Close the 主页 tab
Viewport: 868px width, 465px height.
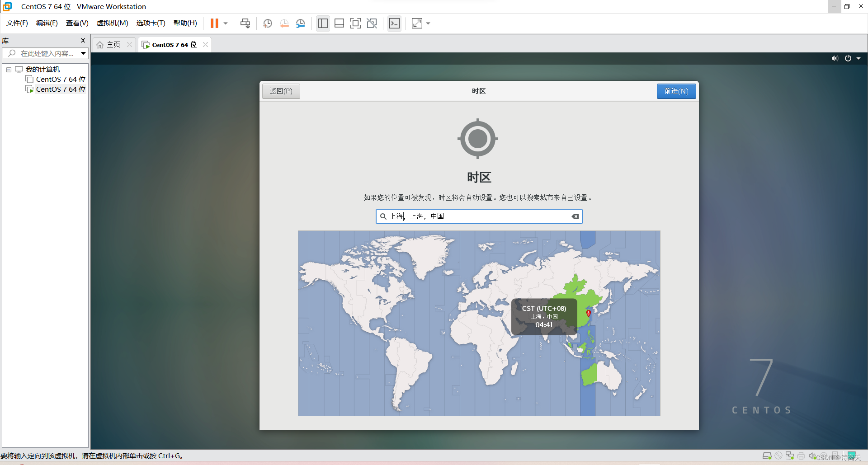pos(129,44)
